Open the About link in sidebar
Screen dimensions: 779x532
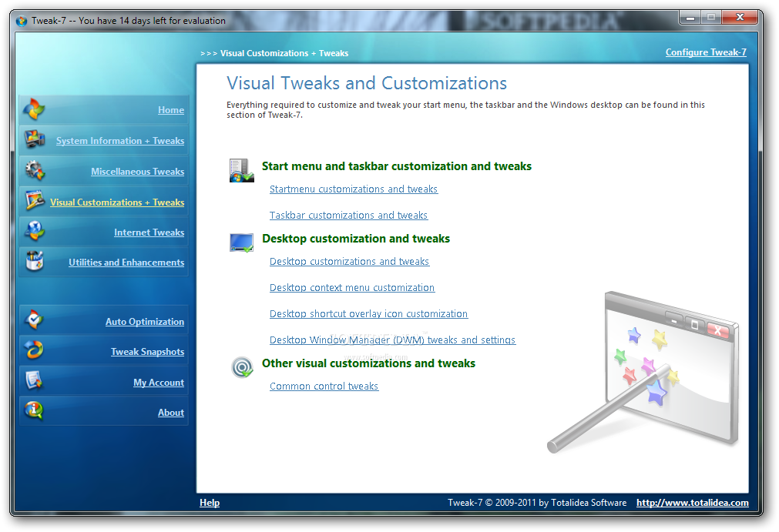171,413
